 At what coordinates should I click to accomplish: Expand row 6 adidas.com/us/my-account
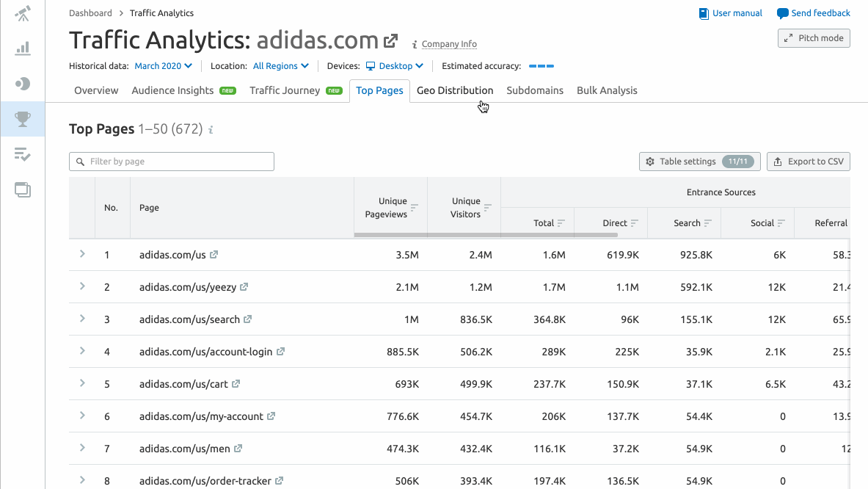click(82, 416)
